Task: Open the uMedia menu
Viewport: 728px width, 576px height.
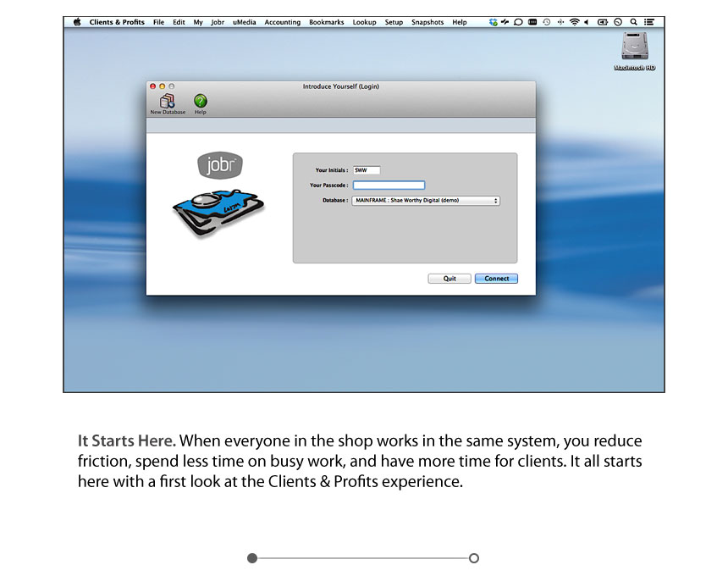Action: coord(244,22)
